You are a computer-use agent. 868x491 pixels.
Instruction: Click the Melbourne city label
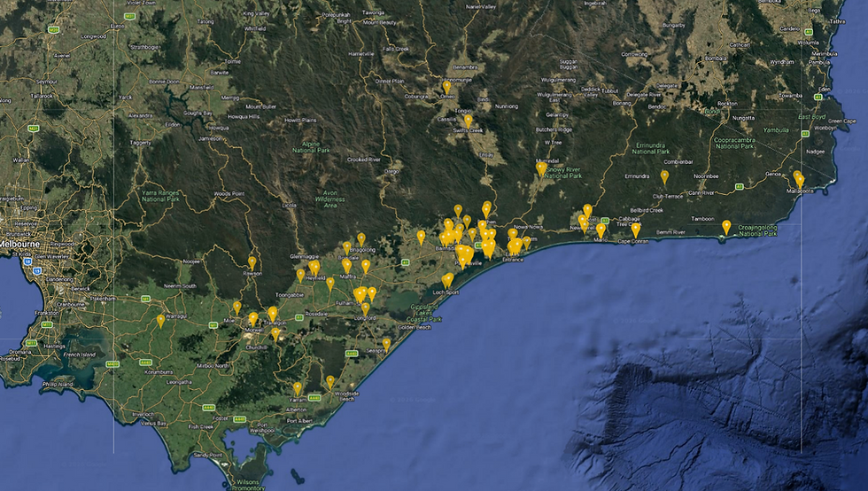(19, 244)
